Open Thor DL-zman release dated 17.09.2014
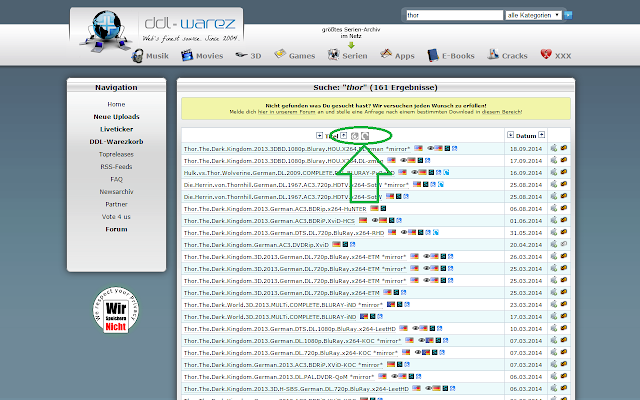This screenshot has height=400, width=640. pos(283,161)
